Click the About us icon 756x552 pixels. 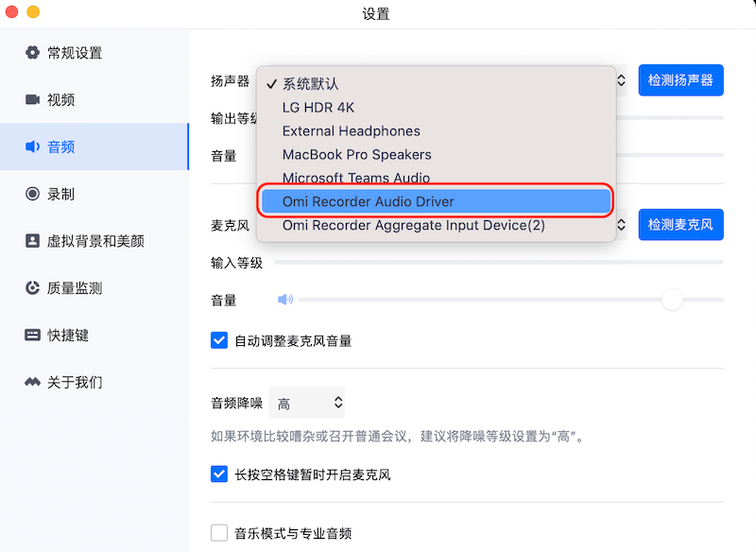32,382
